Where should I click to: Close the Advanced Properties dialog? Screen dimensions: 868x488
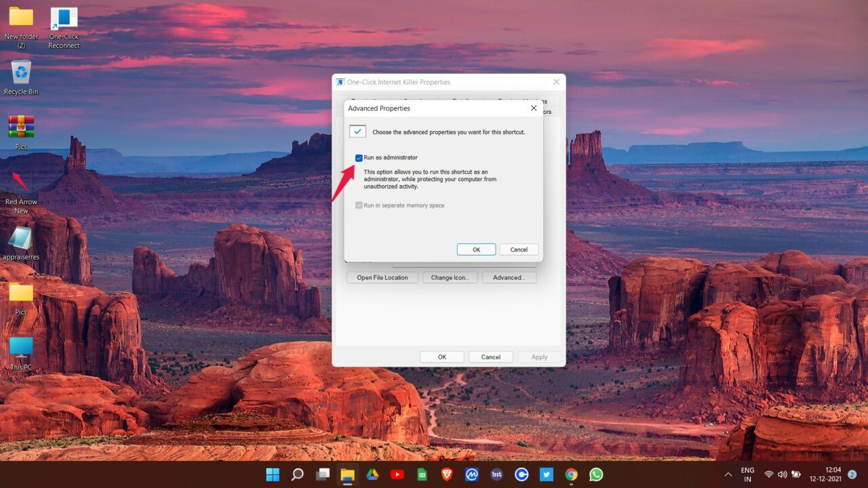pyautogui.click(x=534, y=108)
